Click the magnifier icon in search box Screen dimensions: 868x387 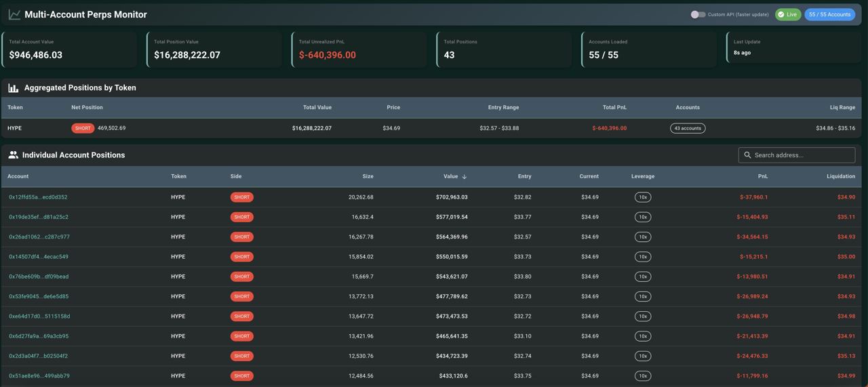pos(747,155)
